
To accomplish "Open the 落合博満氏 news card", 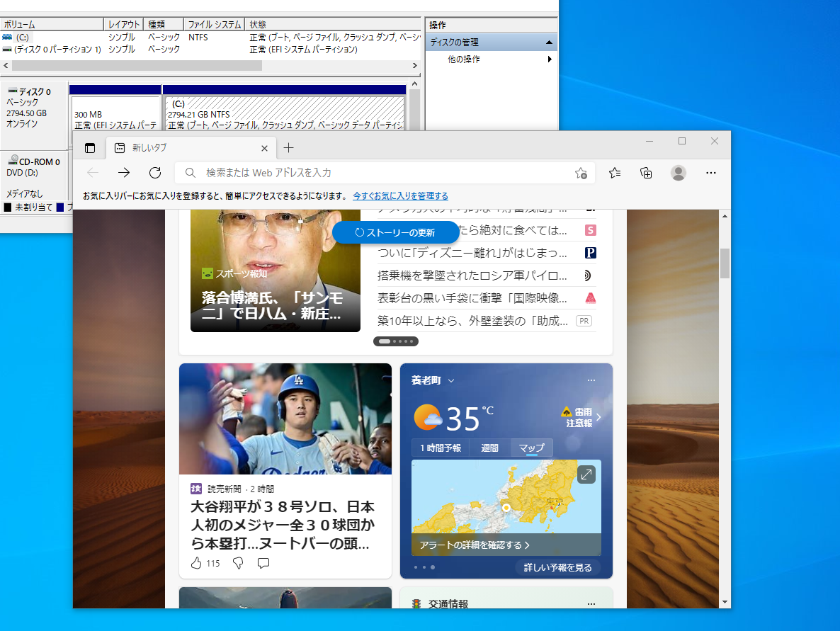I will [276, 271].
